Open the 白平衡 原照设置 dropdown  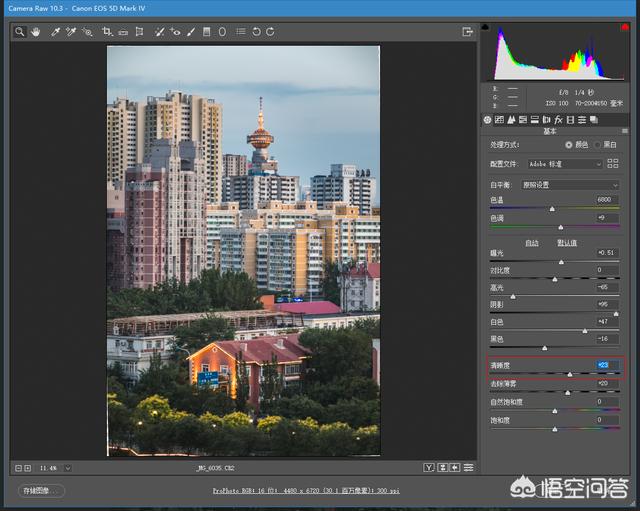570,185
